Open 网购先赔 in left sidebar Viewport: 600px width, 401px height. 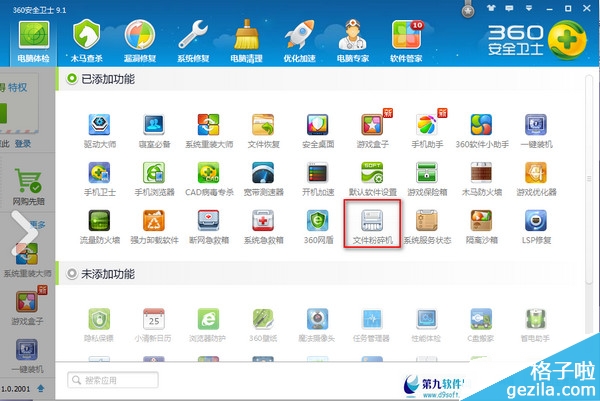point(28,187)
